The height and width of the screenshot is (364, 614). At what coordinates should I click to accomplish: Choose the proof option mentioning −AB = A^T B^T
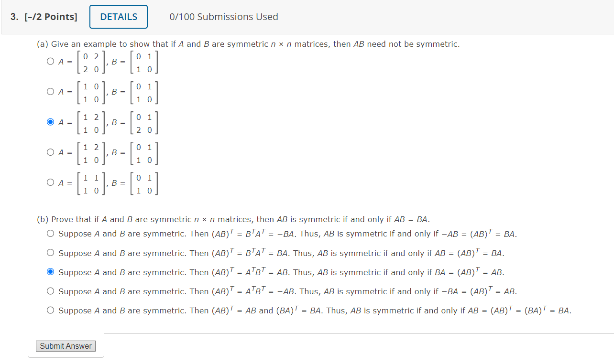pos(50,291)
